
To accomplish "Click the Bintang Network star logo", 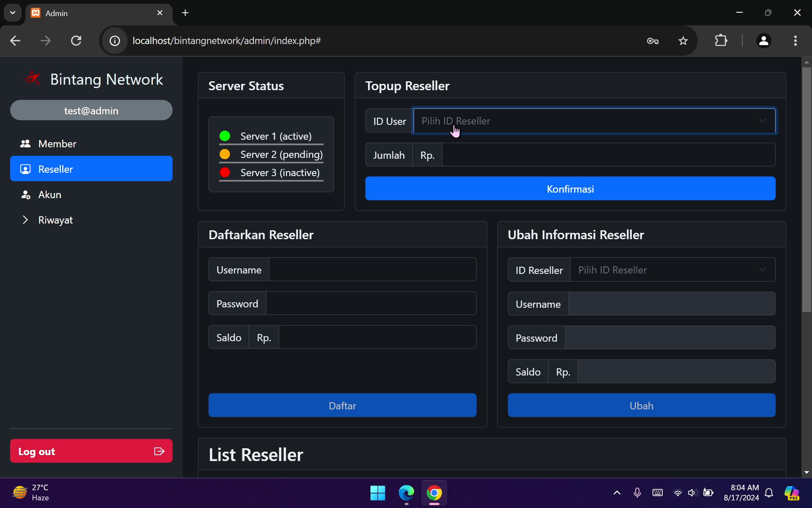I will coord(32,79).
